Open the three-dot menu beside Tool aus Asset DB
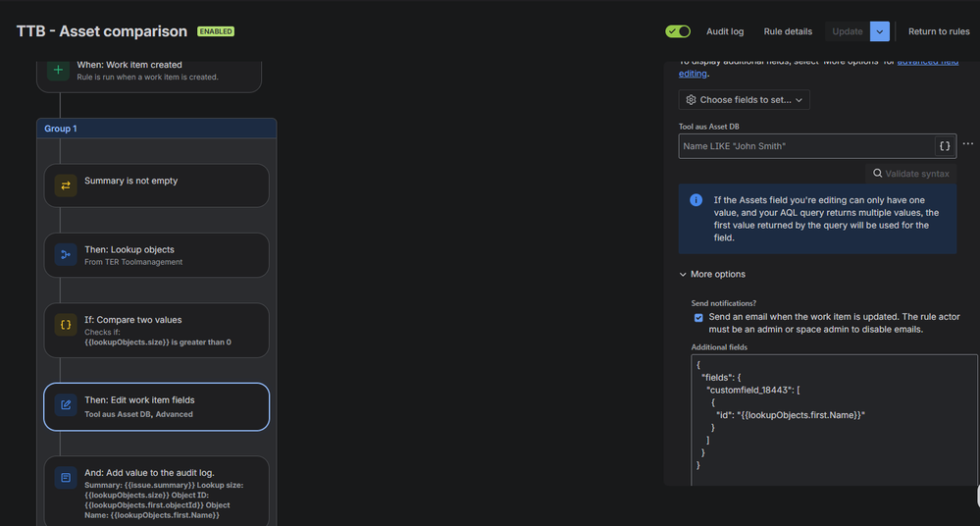This screenshot has width=980, height=526. coord(968,144)
